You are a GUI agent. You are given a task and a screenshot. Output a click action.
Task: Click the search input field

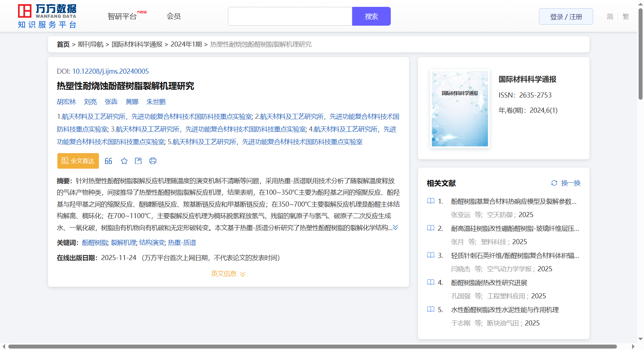click(290, 17)
